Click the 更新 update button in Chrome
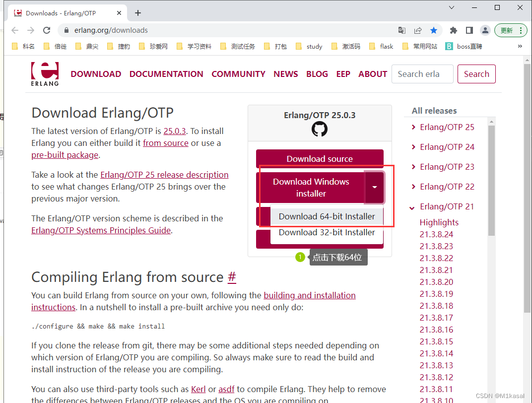The width and height of the screenshot is (532, 403). 511,30
